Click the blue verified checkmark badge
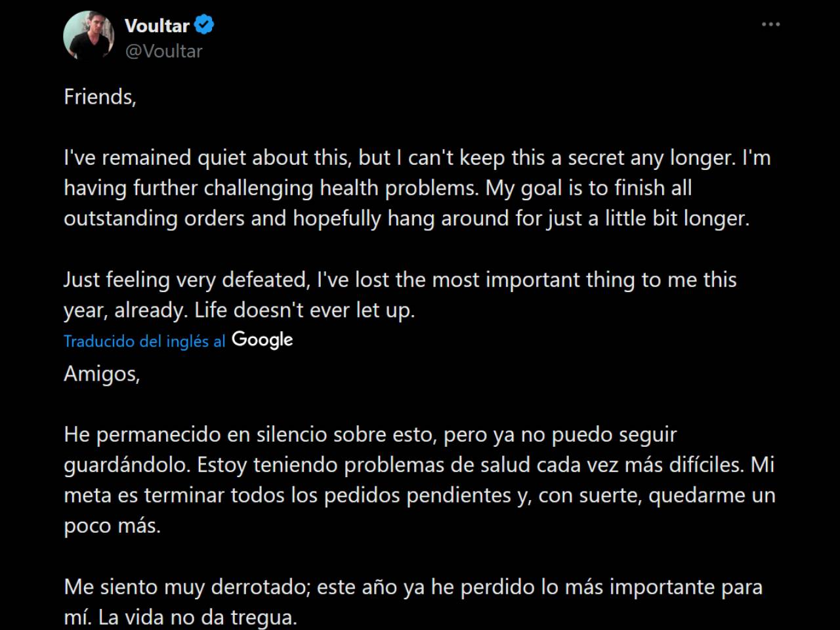Viewport: 840px width, 630px height. tap(205, 26)
